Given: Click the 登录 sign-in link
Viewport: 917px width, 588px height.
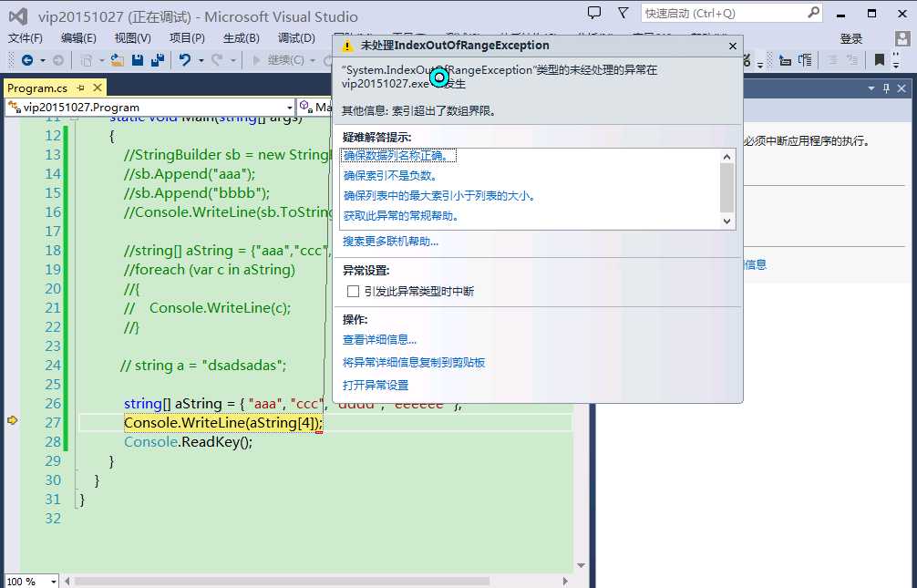Looking at the screenshot, I should pos(851,38).
